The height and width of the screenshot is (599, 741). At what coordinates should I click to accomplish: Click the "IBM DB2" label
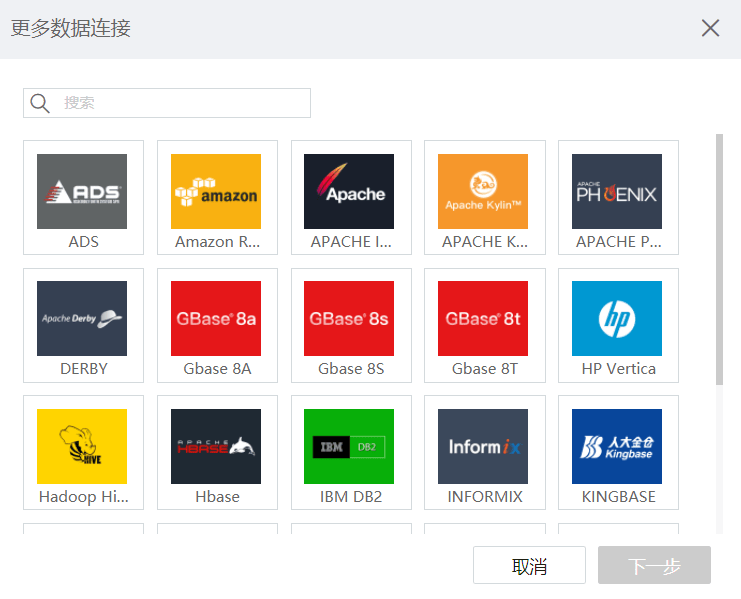pos(351,497)
